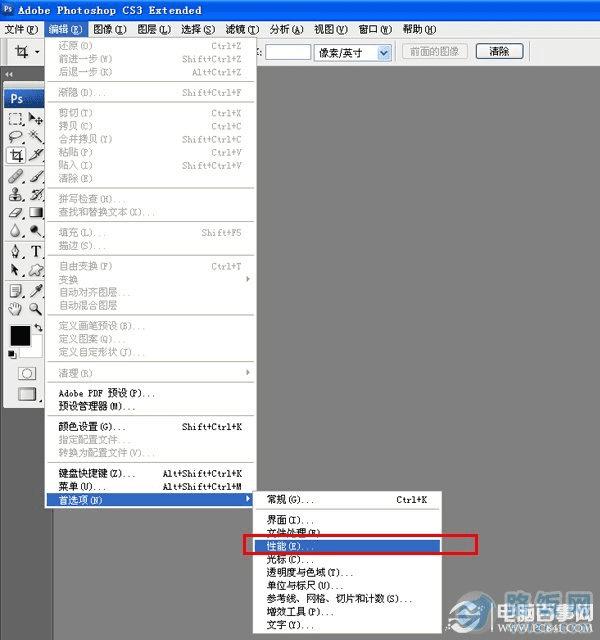Choose Type (文字) preferences
600x640 pixels.
coord(347,624)
